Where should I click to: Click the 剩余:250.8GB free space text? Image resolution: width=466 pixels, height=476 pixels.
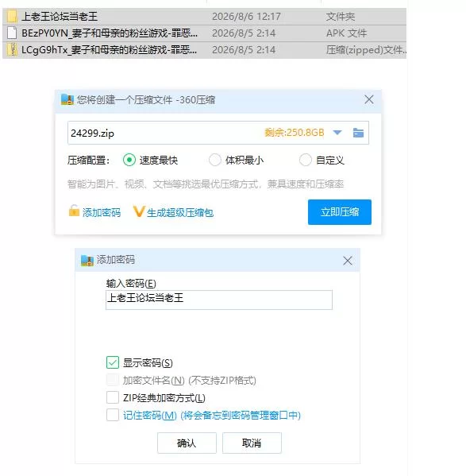click(x=294, y=133)
